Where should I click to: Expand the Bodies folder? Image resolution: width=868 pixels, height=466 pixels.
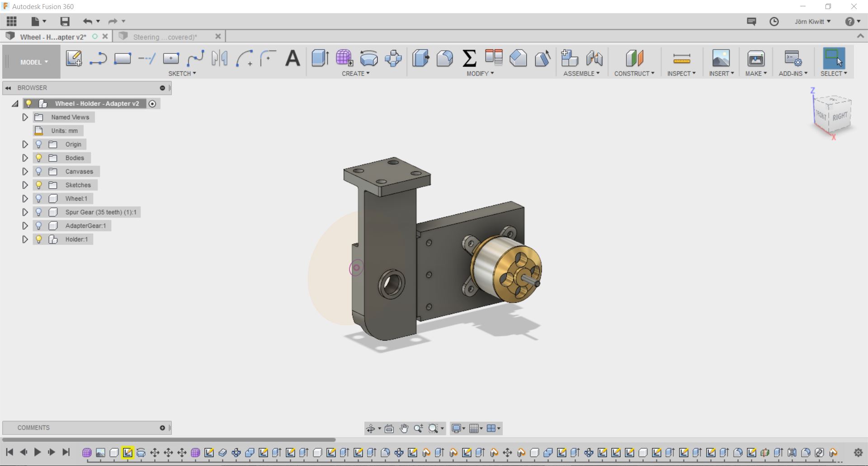[25, 158]
